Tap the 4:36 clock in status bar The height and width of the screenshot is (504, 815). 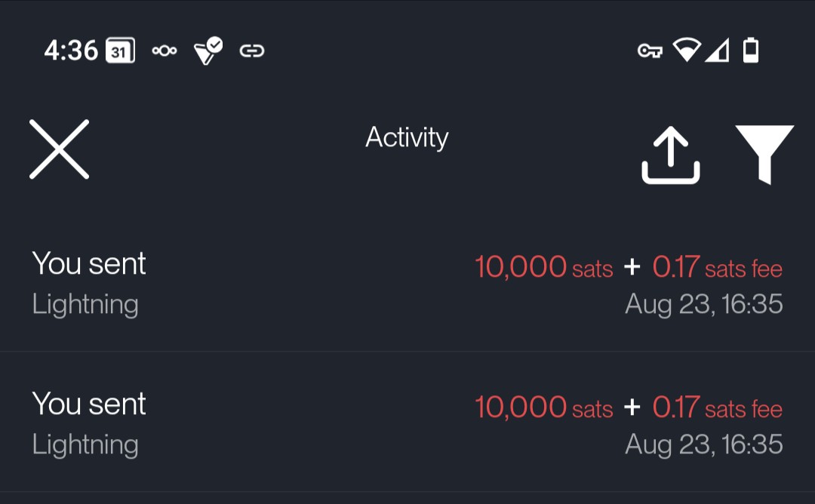coord(71,51)
